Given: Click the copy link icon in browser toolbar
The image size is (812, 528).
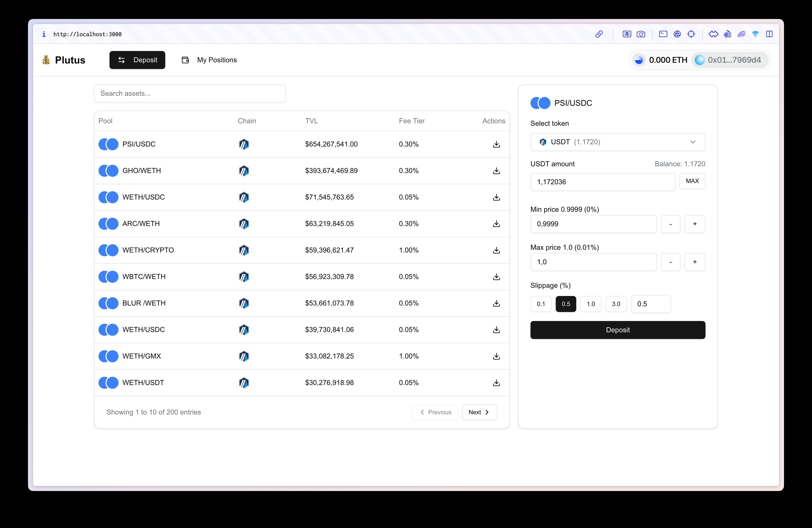Looking at the screenshot, I should [x=599, y=34].
